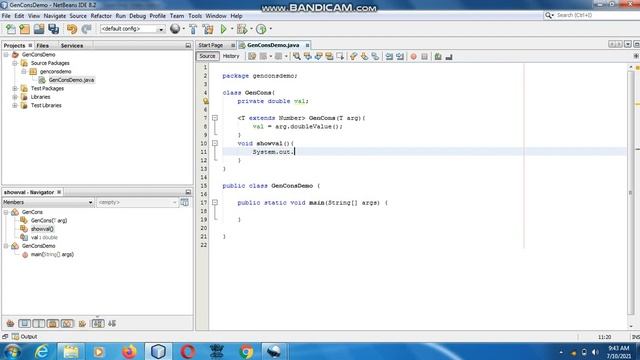This screenshot has width=640, height=360.
Task: Switch to the Start Page tab
Action: point(211,45)
